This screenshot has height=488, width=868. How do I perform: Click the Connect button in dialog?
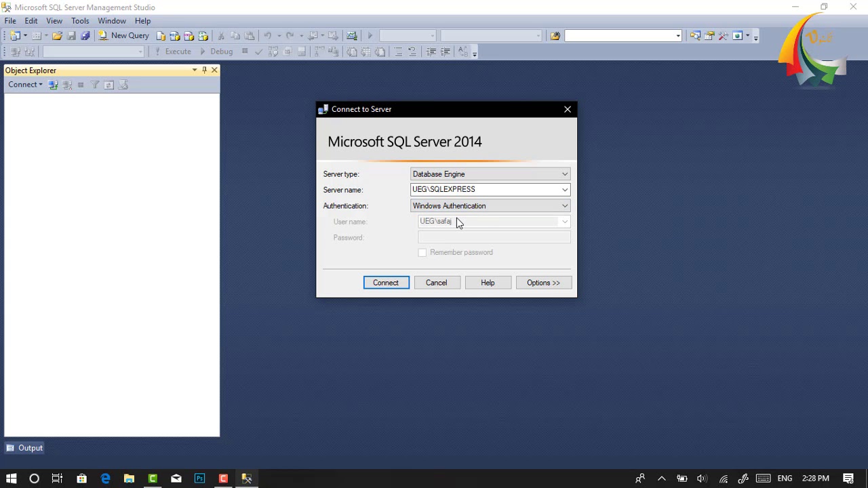(386, 283)
